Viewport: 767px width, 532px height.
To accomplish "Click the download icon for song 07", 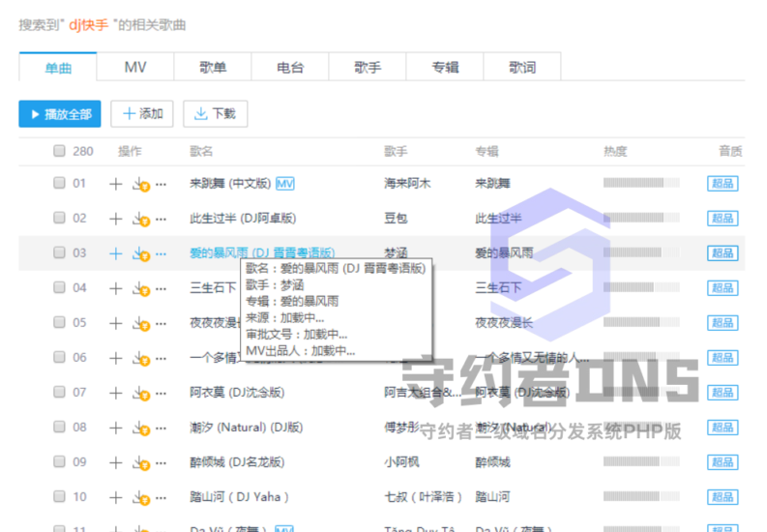I will pos(140,393).
